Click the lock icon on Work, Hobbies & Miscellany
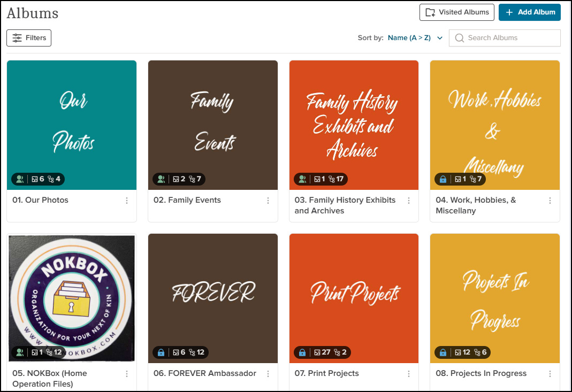The image size is (572, 392). 443,179
